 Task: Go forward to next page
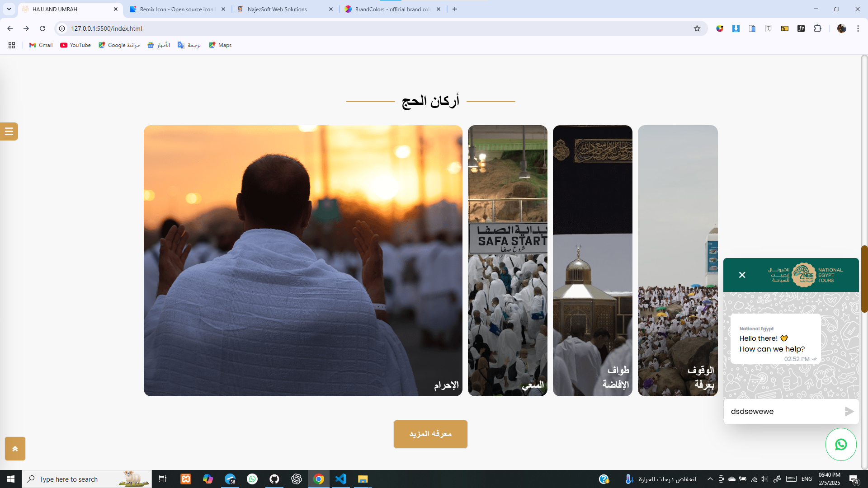[26, 28]
